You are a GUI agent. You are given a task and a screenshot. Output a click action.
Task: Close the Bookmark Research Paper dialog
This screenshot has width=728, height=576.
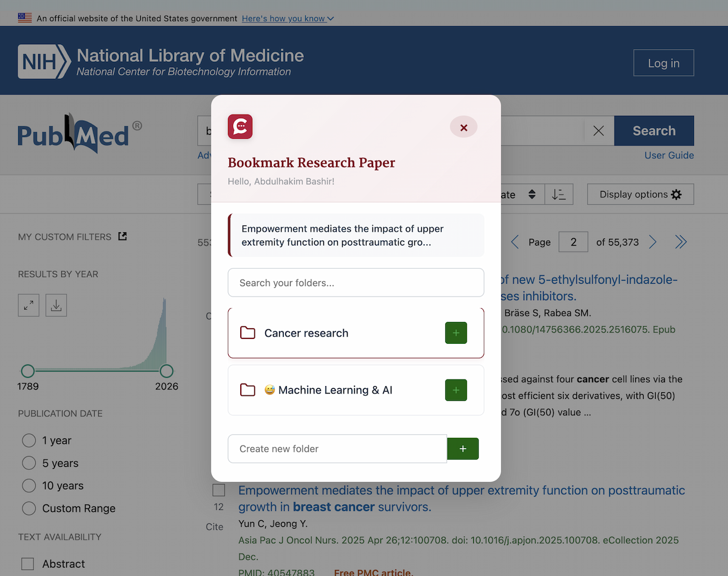point(463,127)
